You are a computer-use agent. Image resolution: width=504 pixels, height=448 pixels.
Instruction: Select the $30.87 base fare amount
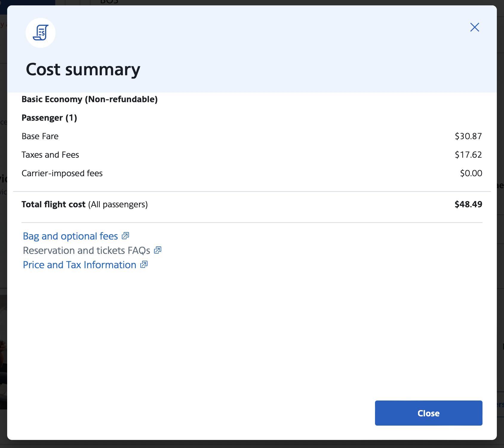(468, 136)
